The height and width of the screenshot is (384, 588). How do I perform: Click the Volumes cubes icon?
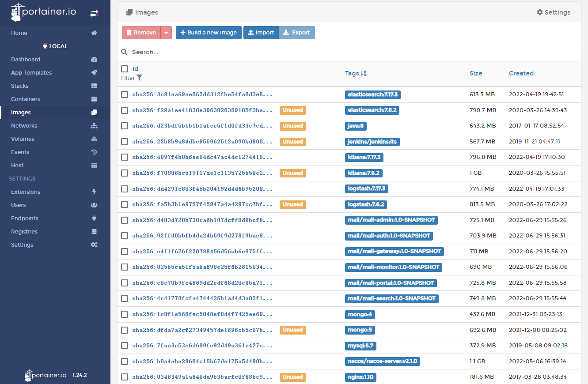pos(94,139)
